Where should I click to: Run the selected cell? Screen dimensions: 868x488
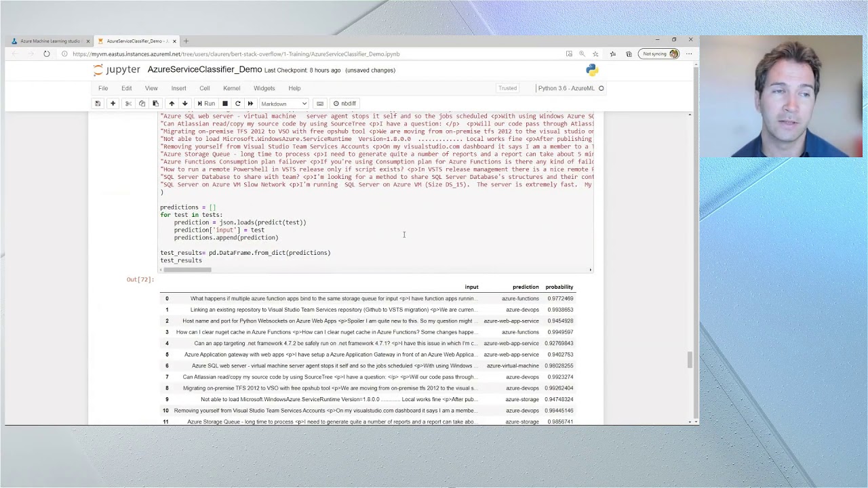[205, 104]
